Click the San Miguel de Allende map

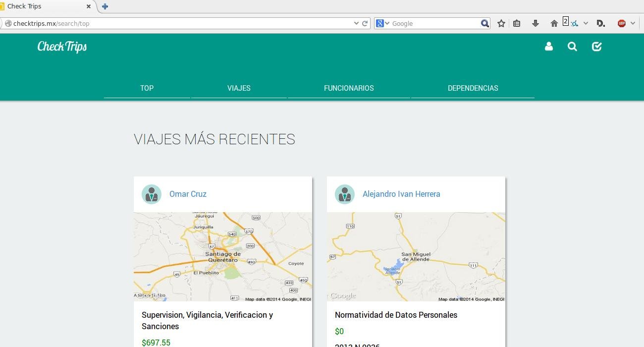tap(416, 257)
